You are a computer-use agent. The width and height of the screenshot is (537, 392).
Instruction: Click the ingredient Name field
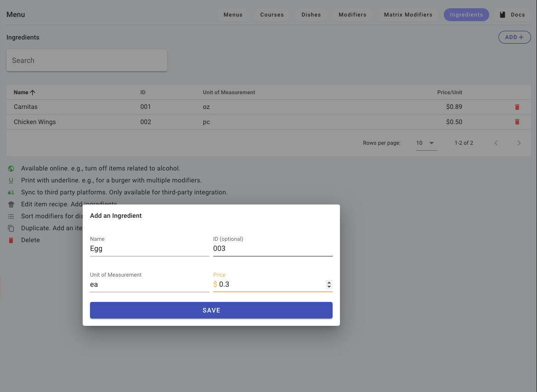(149, 249)
